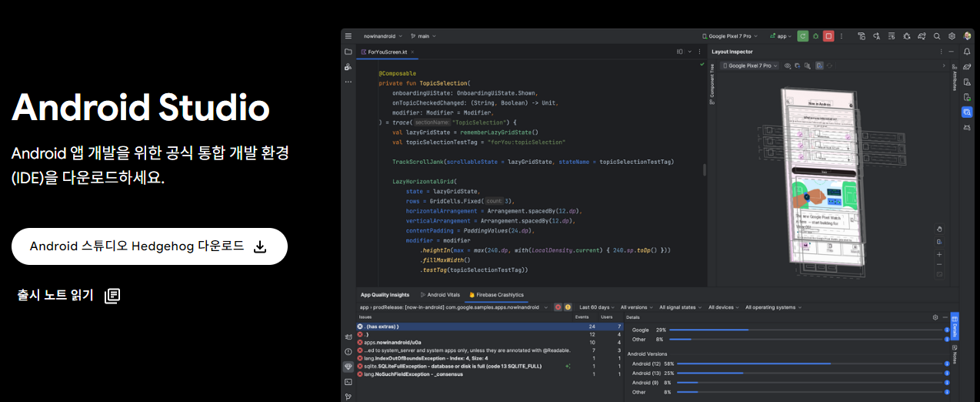This screenshot has height=402, width=980.
Task: Open the vertical Details side tab
Action: coord(955,326)
